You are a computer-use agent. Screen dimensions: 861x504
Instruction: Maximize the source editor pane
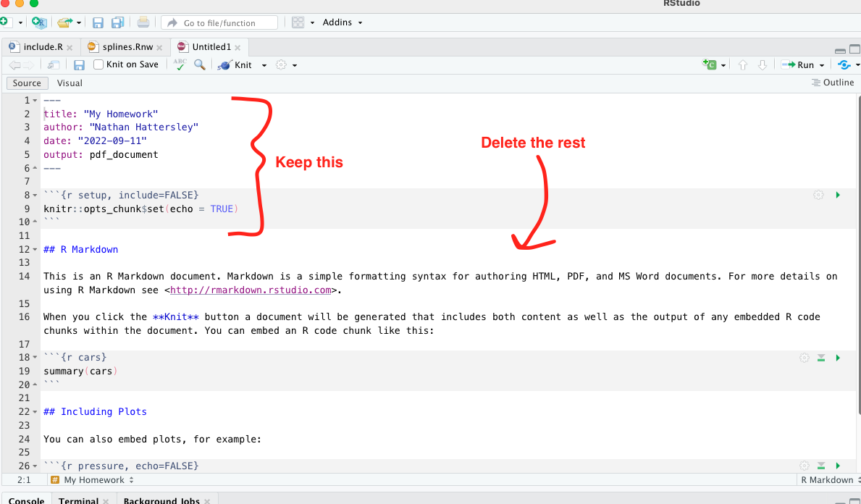(x=855, y=49)
